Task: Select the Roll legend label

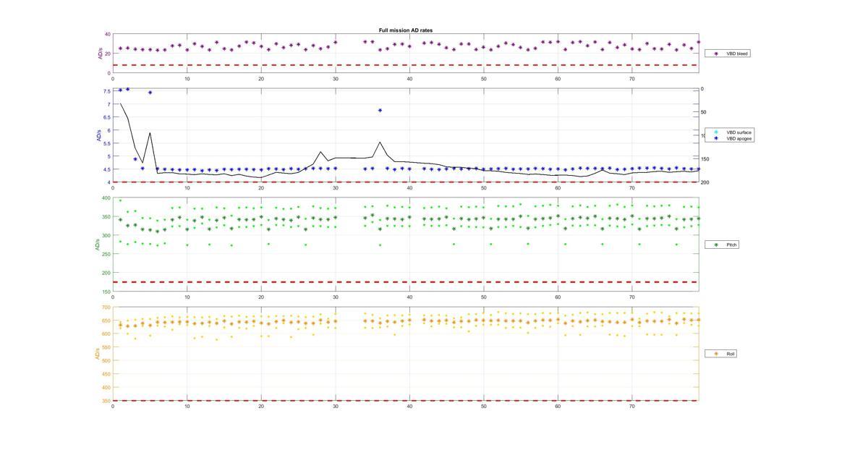Action: tap(731, 354)
